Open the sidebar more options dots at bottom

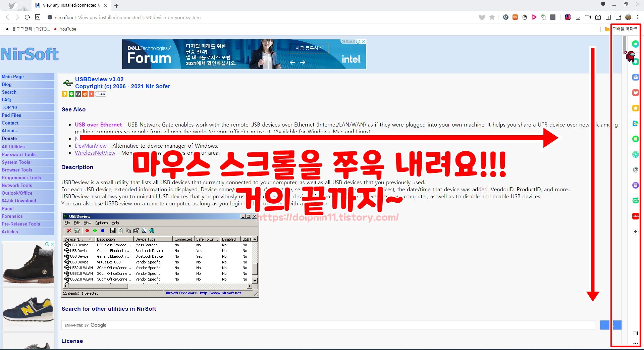635,343
